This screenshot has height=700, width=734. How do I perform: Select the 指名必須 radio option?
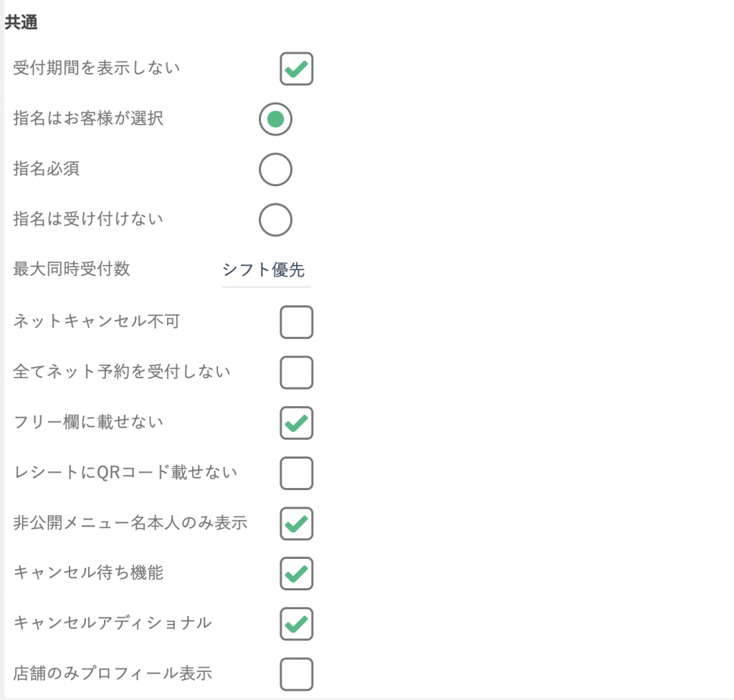coord(275,170)
